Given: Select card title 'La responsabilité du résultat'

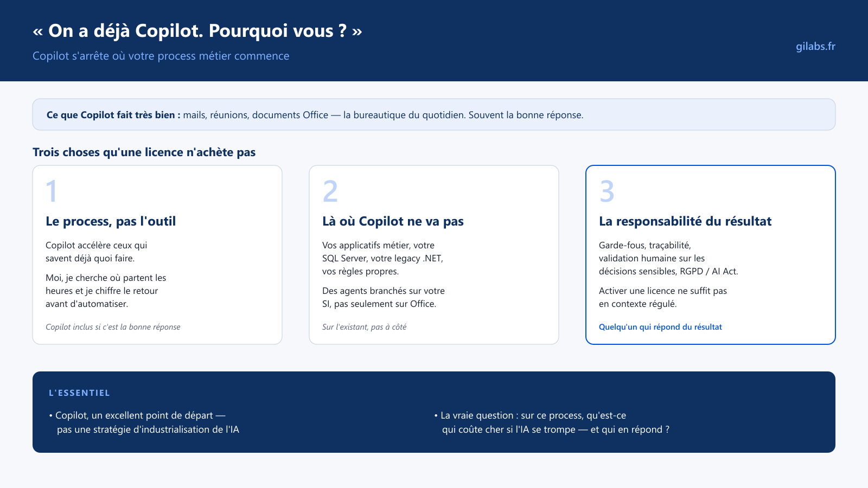Looking at the screenshot, I should pos(685,221).
